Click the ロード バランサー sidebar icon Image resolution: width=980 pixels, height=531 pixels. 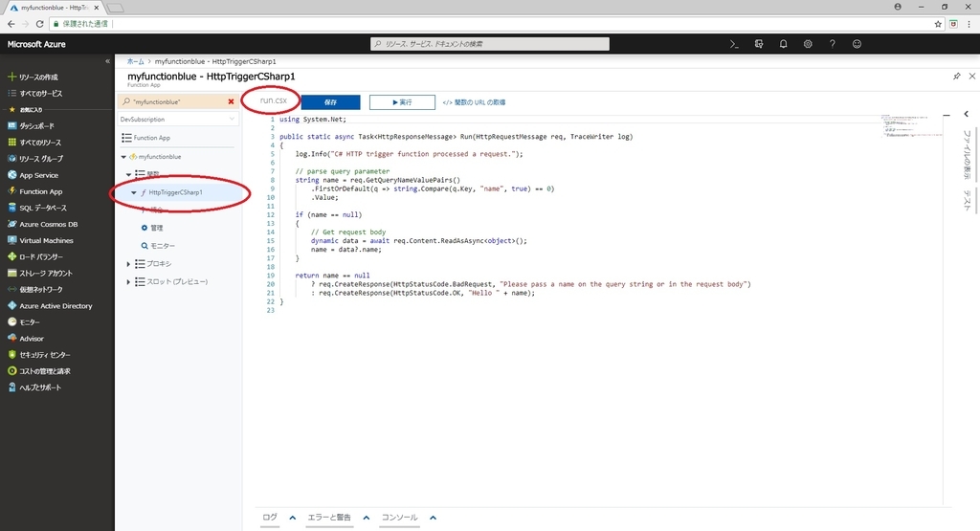tap(11, 256)
